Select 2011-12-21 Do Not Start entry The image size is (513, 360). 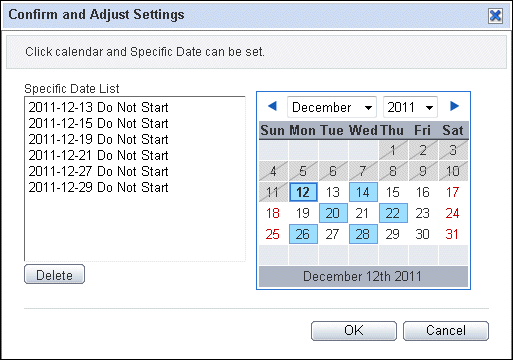[99, 155]
